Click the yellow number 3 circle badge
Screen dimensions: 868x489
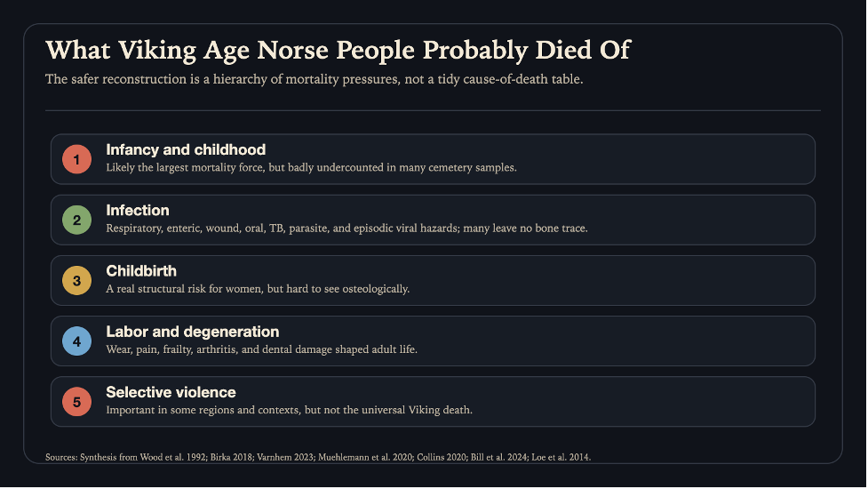[76, 281]
